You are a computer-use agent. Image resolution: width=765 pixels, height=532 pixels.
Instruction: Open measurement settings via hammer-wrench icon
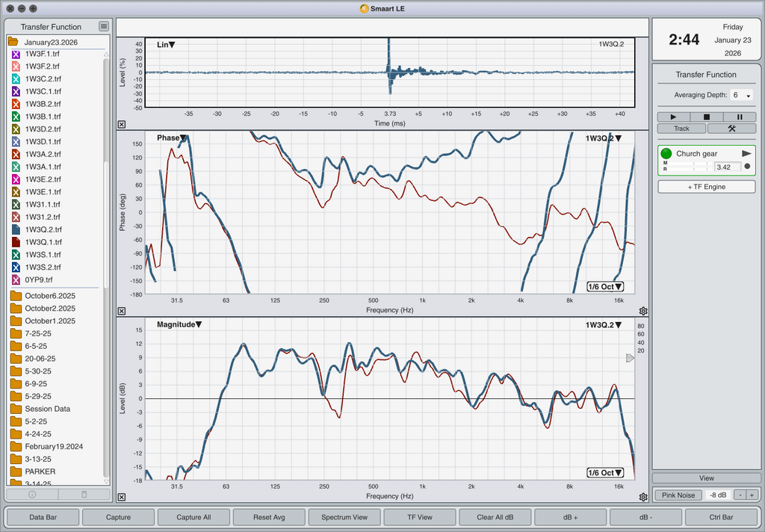click(x=731, y=129)
